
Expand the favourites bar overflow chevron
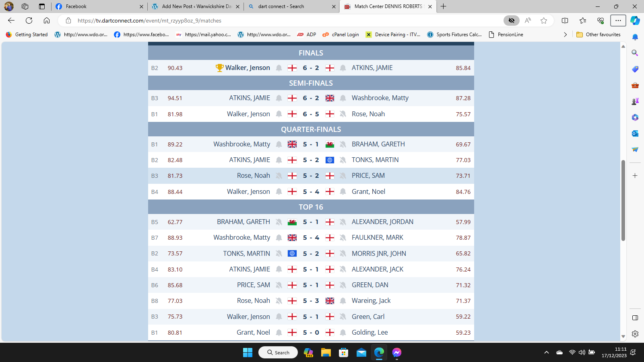pyautogui.click(x=565, y=35)
